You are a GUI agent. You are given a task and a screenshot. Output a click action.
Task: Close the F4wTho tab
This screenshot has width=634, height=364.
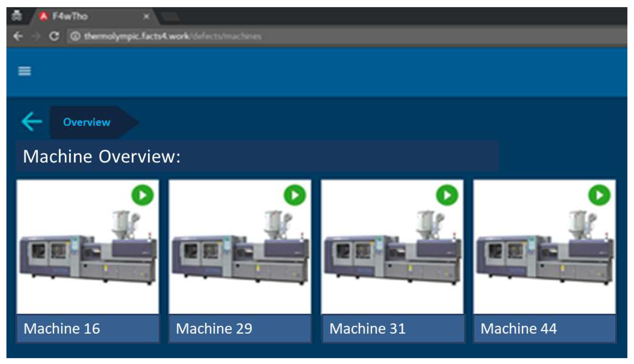[146, 17]
